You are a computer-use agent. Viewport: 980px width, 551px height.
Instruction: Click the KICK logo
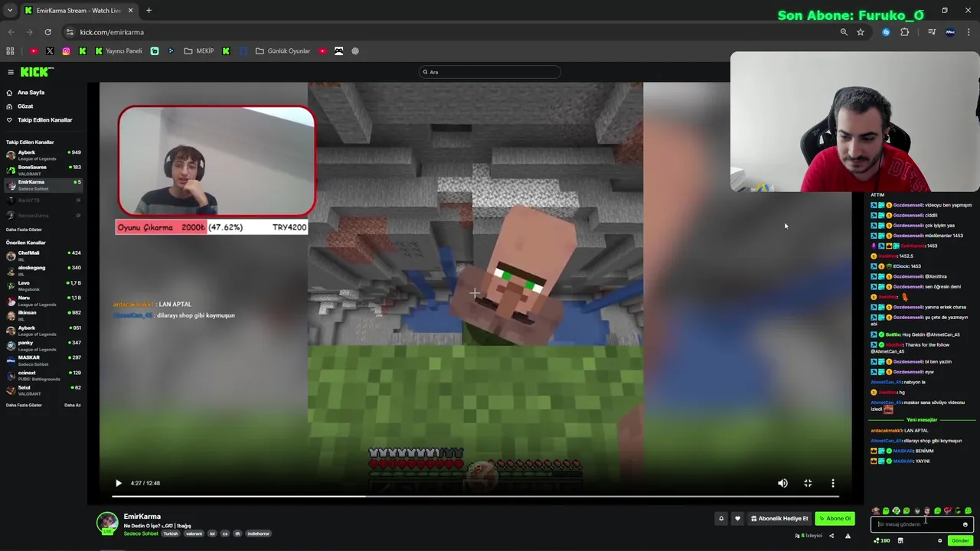37,72
